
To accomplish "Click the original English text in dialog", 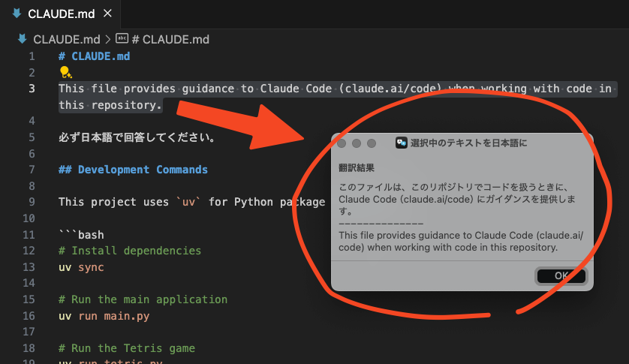I will point(461,241).
